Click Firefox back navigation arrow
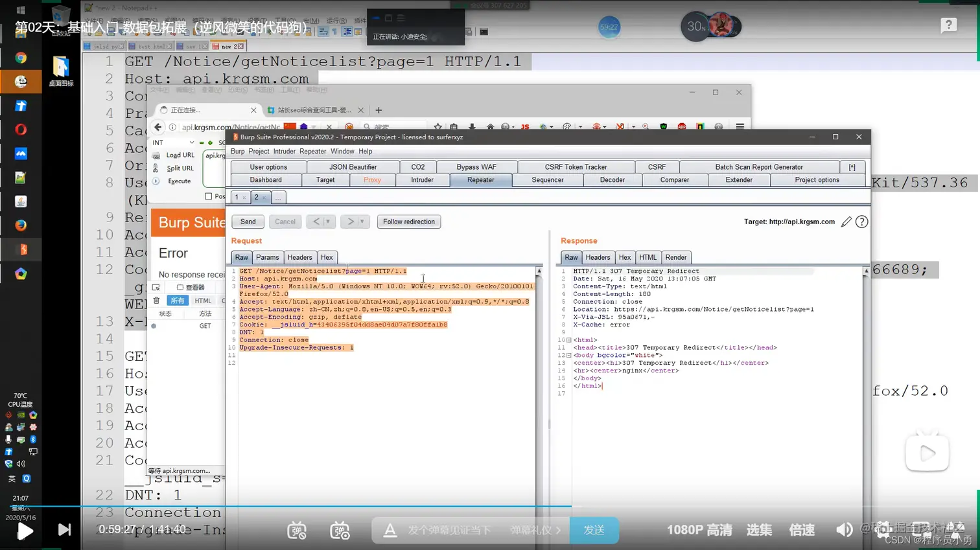This screenshot has height=550, width=980. (157, 127)
